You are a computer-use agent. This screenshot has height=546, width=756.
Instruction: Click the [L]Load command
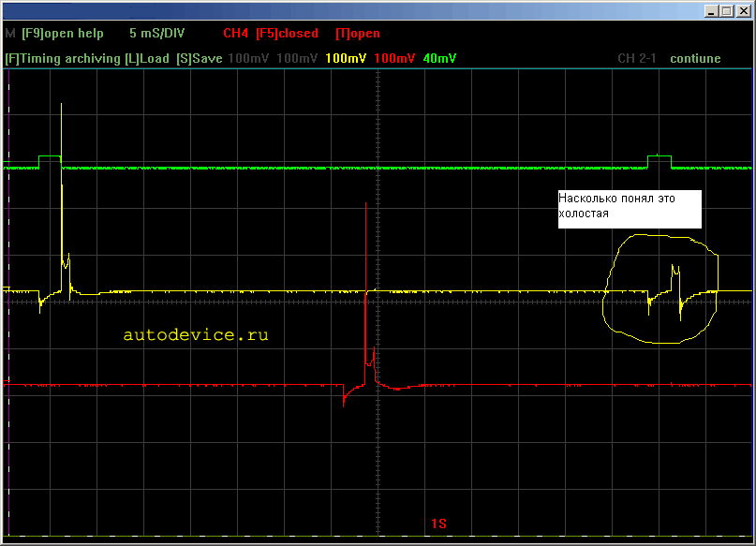[147, 59]
